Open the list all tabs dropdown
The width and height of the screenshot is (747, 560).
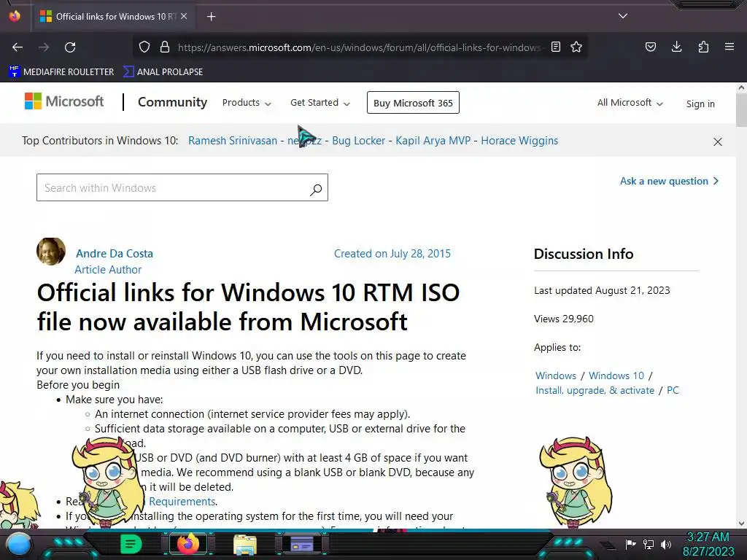623,16
